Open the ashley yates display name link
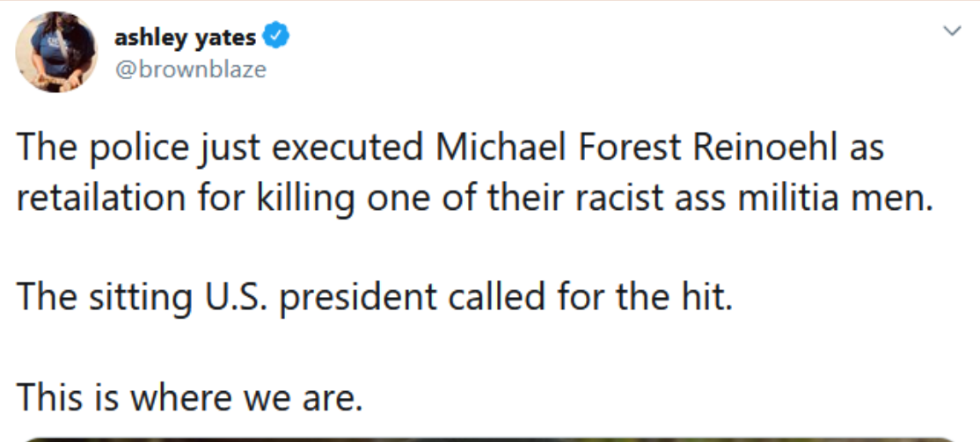The image size is (980, 442). pyautogui.click(x=186, y=38)
